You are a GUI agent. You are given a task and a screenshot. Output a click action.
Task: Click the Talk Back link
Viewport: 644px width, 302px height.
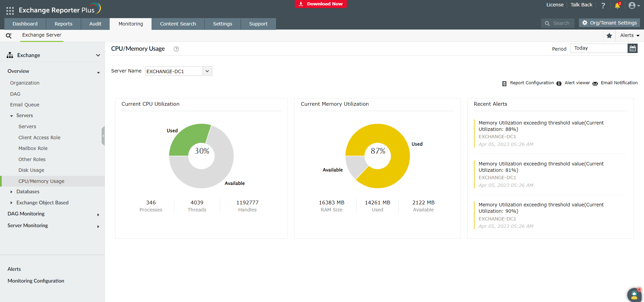[x=581, y=5]
